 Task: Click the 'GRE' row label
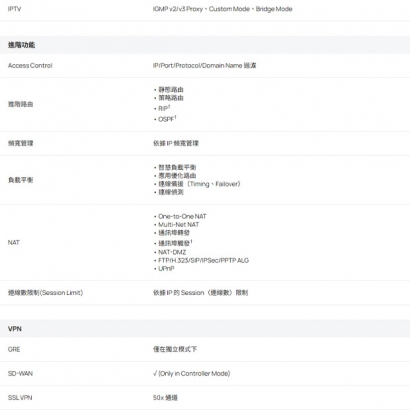click(x=14, y=349)
